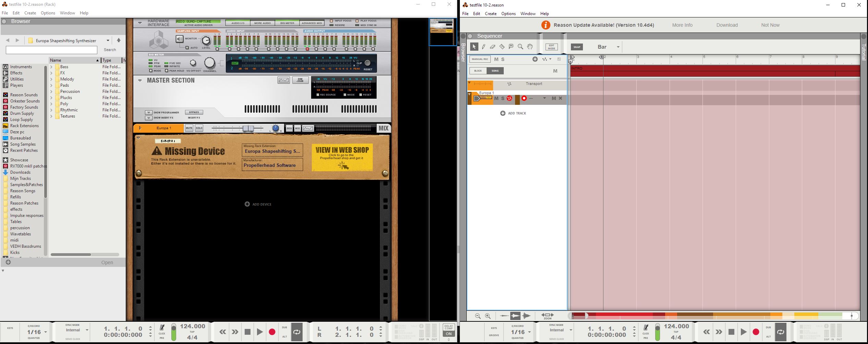Click the Stop button in the Rack transport

point(247,332)
